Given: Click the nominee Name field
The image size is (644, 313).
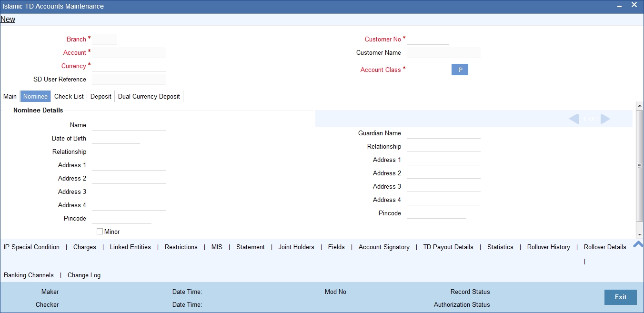Looking at the screenshot, I should (129, 125).
